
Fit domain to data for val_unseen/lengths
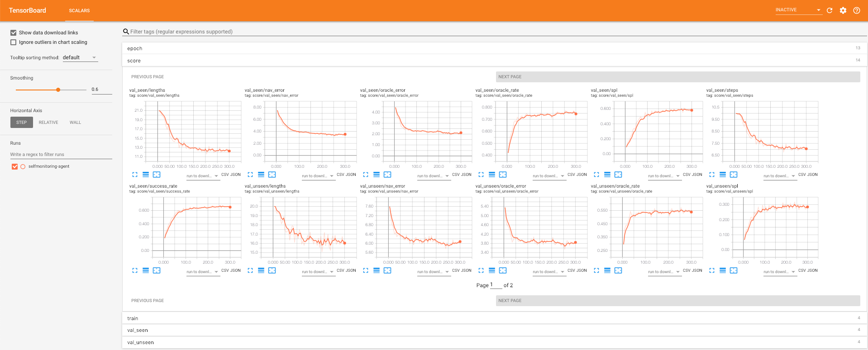tap(272, 270)
